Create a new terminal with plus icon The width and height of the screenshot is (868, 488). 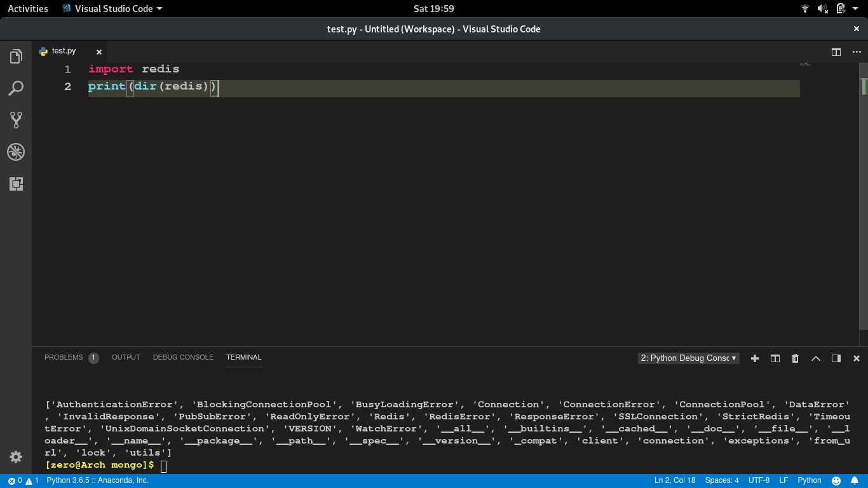pyautogui.click(x=755, y=358)
